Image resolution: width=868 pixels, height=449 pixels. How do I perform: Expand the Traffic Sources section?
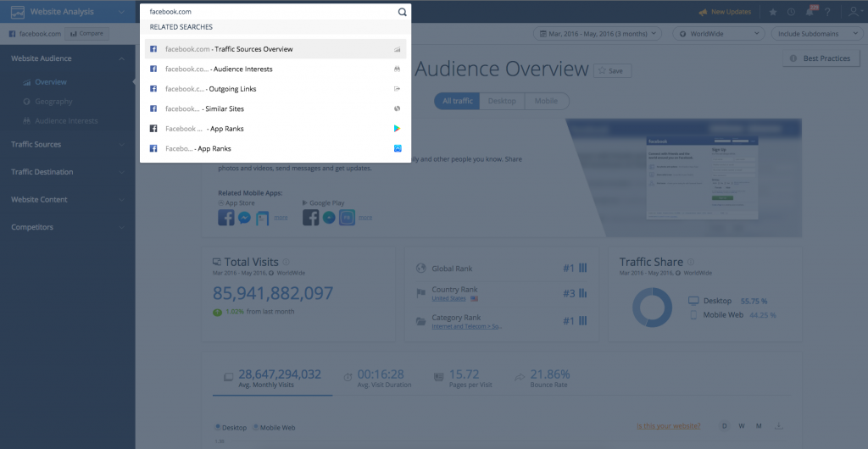(x=68, y=144)
